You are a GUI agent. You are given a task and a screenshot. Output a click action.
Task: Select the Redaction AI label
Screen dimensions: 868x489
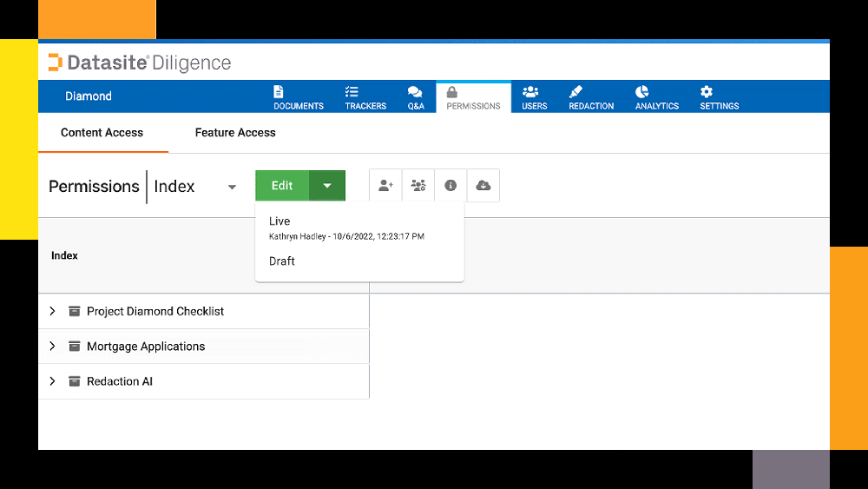(x=120, y=381)
